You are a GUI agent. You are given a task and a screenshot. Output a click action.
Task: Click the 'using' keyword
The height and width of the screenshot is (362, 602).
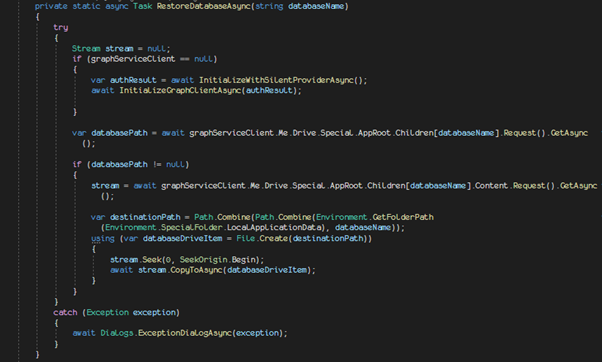click(103, 238)
